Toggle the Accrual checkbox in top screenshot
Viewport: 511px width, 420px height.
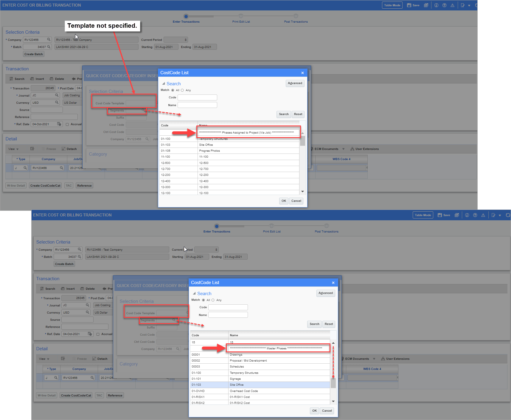[x=67, y=124]
